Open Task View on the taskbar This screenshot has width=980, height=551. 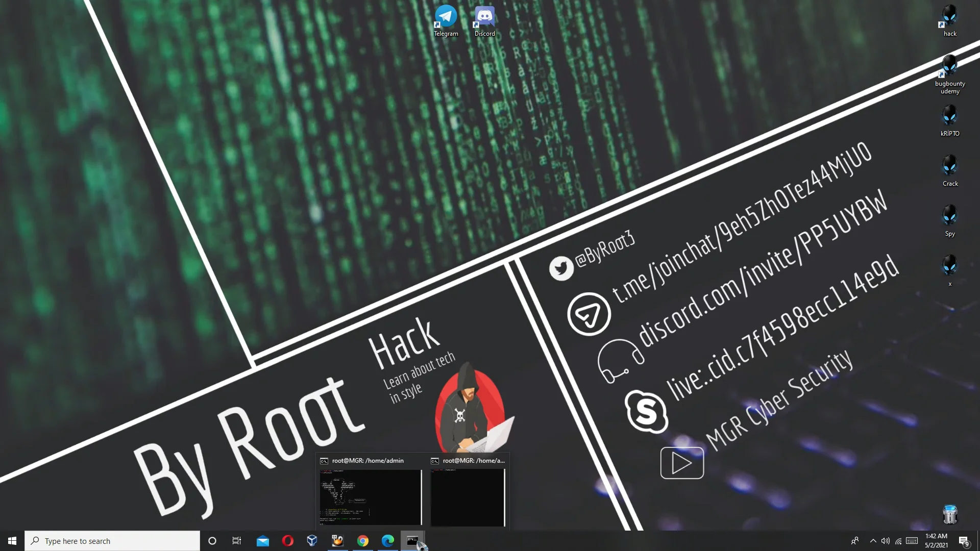tap(236, 541)
